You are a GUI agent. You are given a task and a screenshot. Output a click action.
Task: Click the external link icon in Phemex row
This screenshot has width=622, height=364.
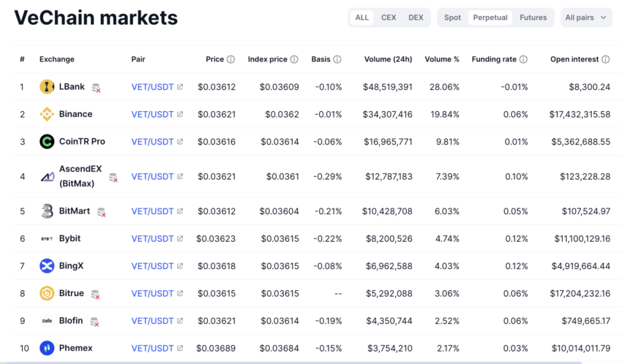click(x=180, y=348)
